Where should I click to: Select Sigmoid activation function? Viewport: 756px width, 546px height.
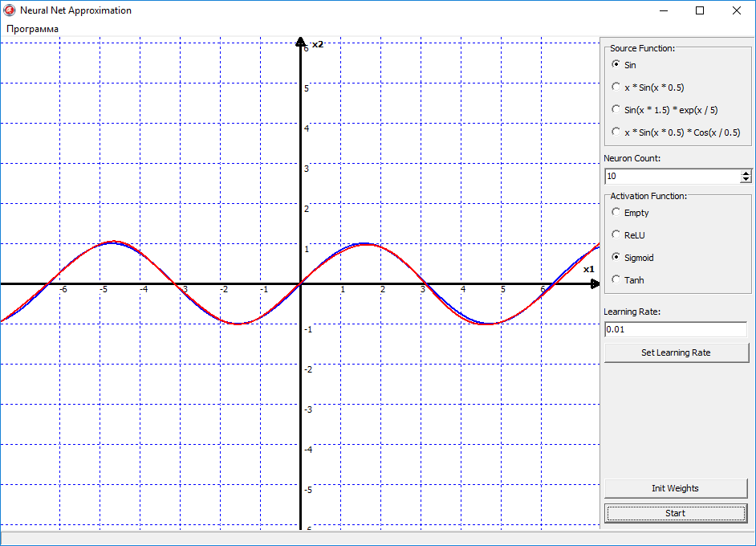632,258
